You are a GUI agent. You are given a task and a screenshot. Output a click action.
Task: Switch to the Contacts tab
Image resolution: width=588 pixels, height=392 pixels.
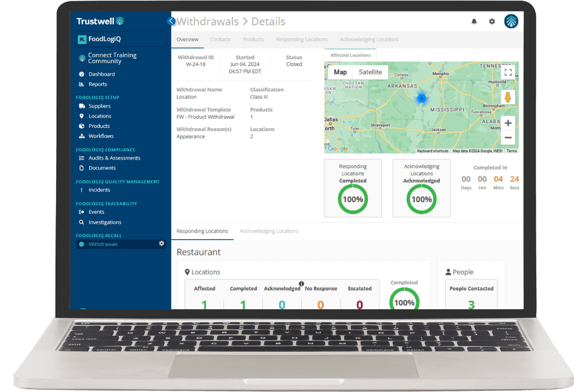pyautogui.click(x=220, y=39)
